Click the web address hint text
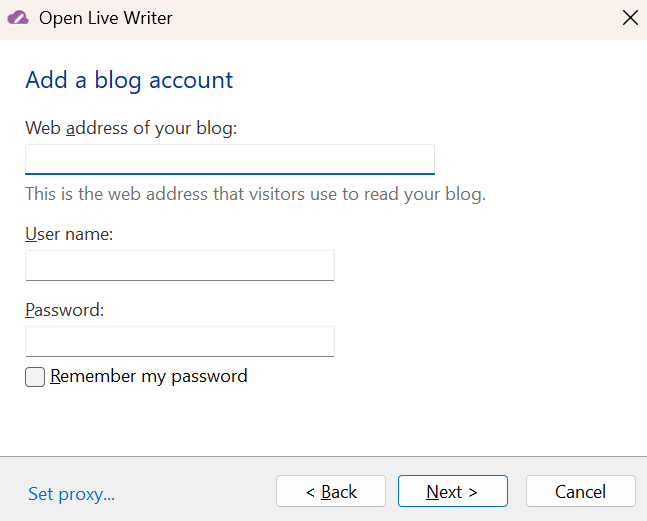This screenshot has width=647, height=521. tap(255, 194)
